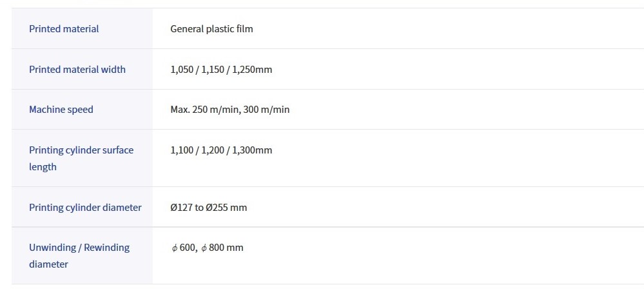Select the General plastic film value

[211, 29]
